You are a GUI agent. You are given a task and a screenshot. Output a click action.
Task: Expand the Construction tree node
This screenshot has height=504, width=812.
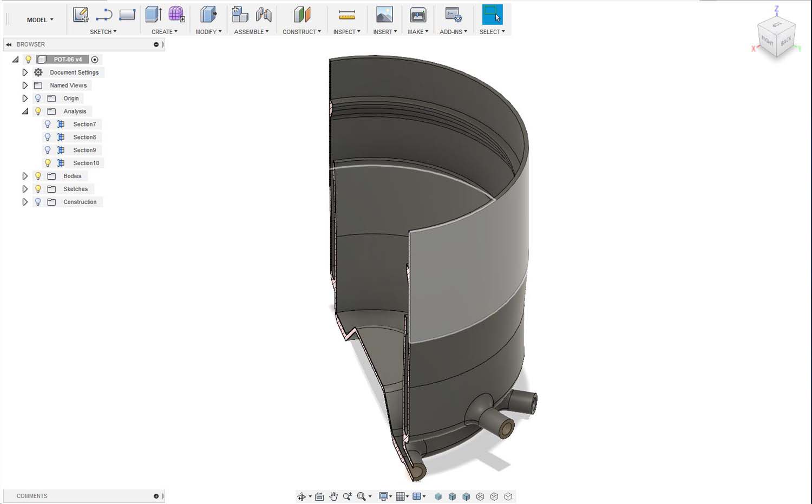click(x=25, y=202)
